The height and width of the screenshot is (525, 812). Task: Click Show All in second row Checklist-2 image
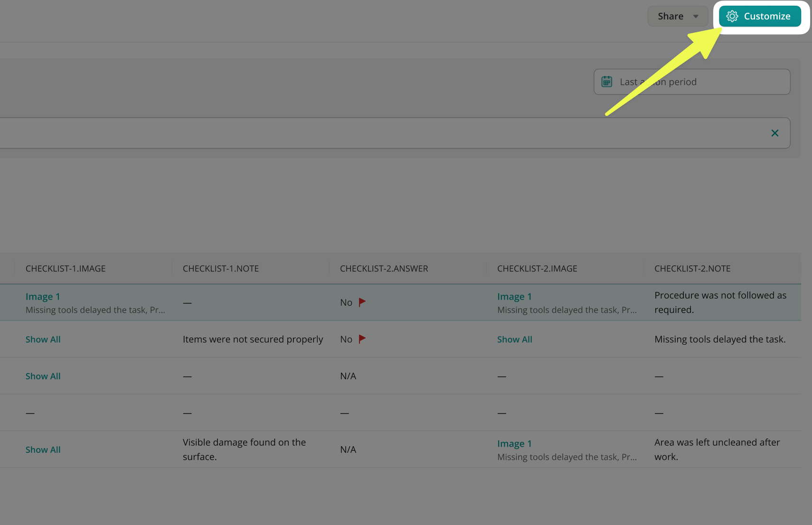(x=514, y=339)
